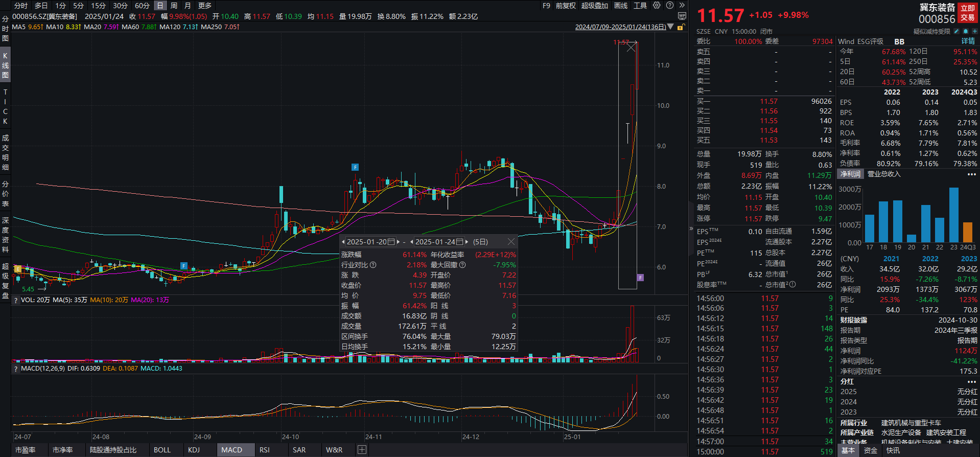The height and width of the screenshot is (457, 980).
Task: Open the ESG 详情 details link
Action: point(968,41)
